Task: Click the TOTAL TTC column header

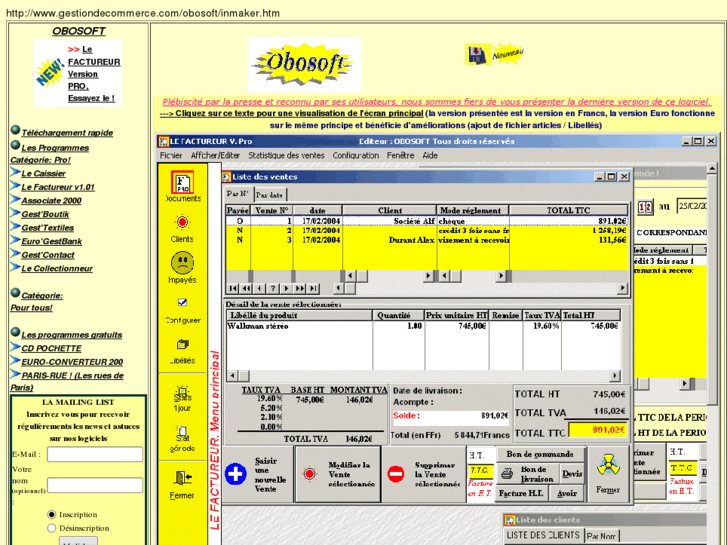Action: tap(568, 211)
